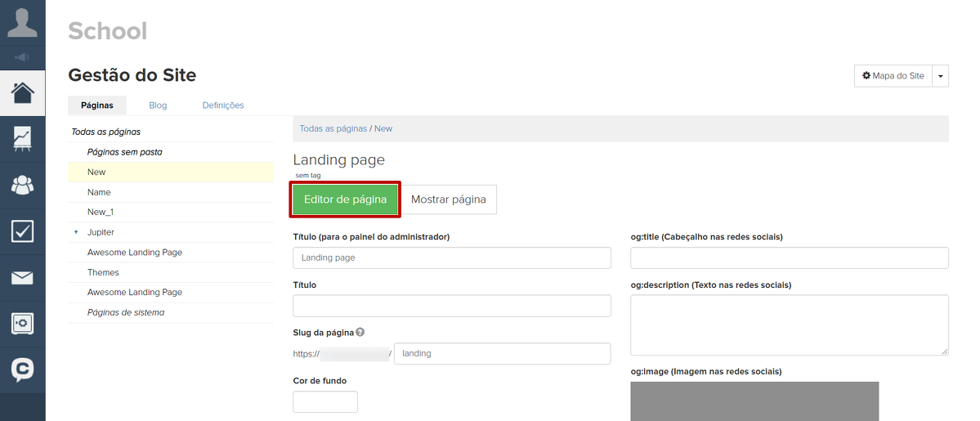Open the chart analytics sidebar icon
980x421 pixels.
click(22, 138)
